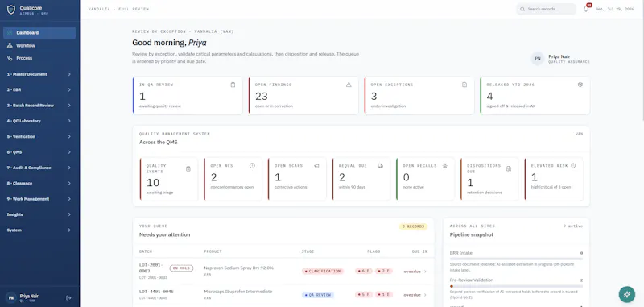Open batch LOT-2001-0003 row
The width and height of the screenshot is (644, 307).
(283, 272)
